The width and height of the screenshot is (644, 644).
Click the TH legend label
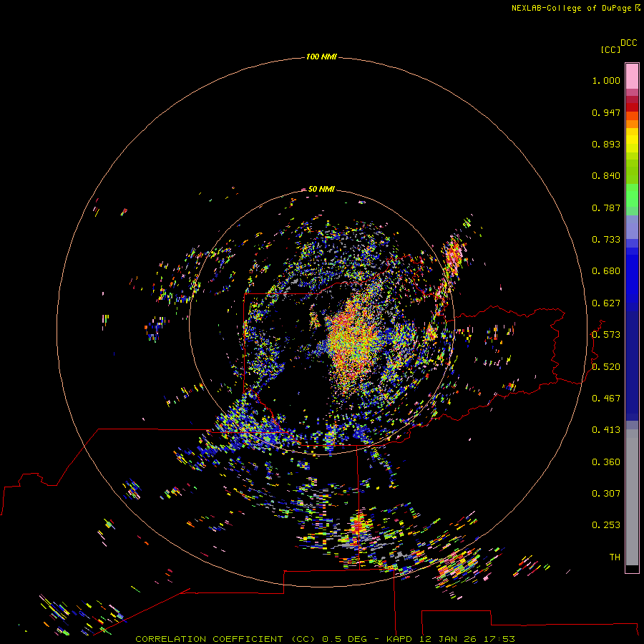coord(615,557)
